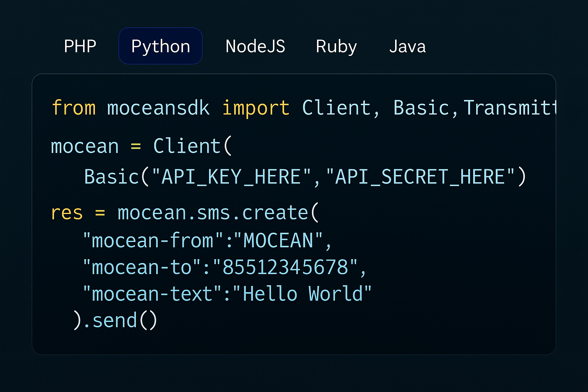The height and width of the screenshot is (392, 588).
Task: Switch to the Java tab
Action: point(407,46)
